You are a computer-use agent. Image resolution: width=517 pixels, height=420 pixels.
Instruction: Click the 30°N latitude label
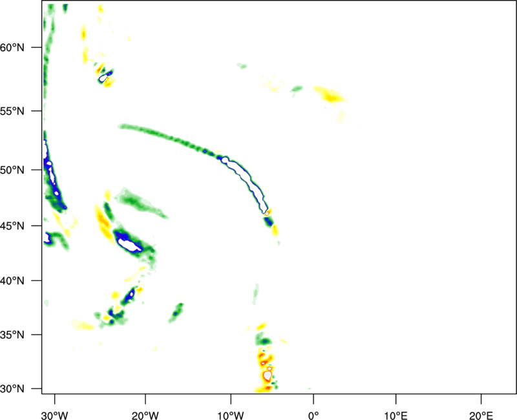(12, 389)
